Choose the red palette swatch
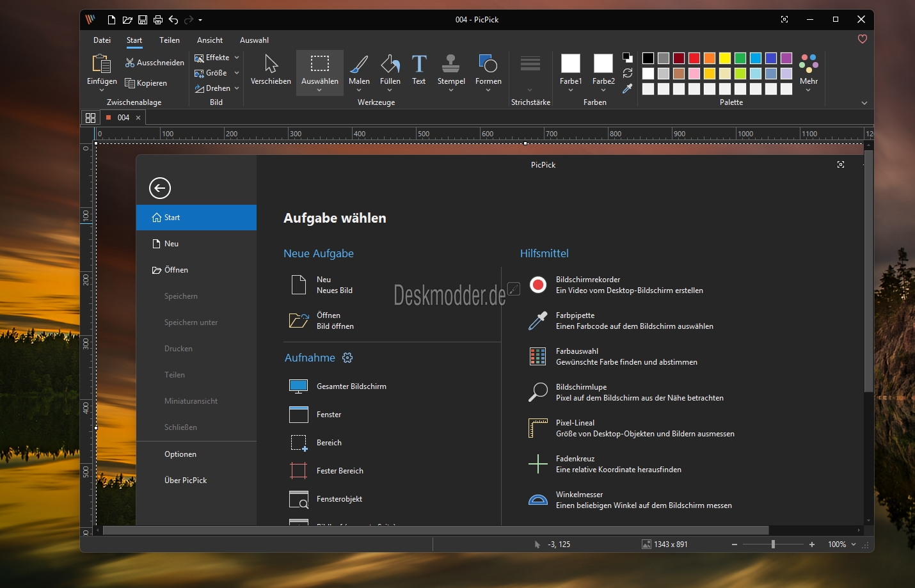This screenshot has width=915, height=588. point(694,58)
